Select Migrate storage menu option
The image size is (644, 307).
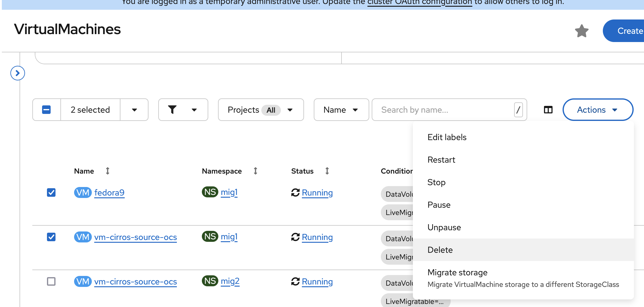click(457, 273)
